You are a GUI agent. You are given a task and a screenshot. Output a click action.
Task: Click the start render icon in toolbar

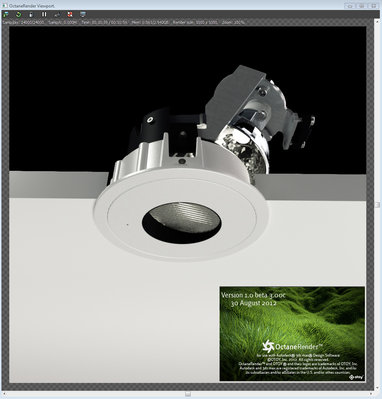6,14
